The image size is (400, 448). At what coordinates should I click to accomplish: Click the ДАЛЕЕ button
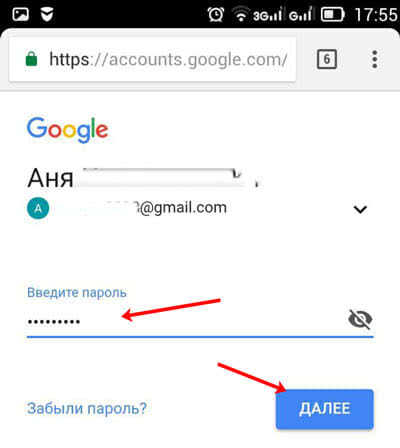point(325,409)
